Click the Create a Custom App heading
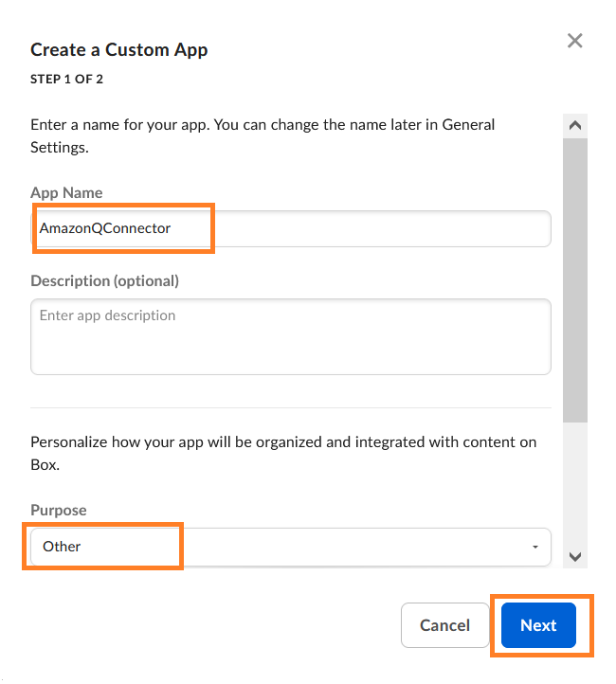This screenshot has width=616, height=684. coord(118,50)
